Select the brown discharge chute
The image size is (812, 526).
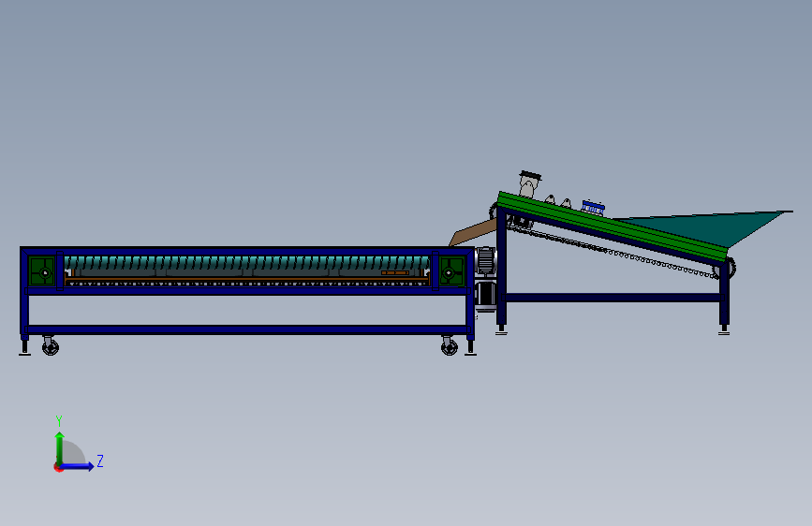[x=472, y=232]
